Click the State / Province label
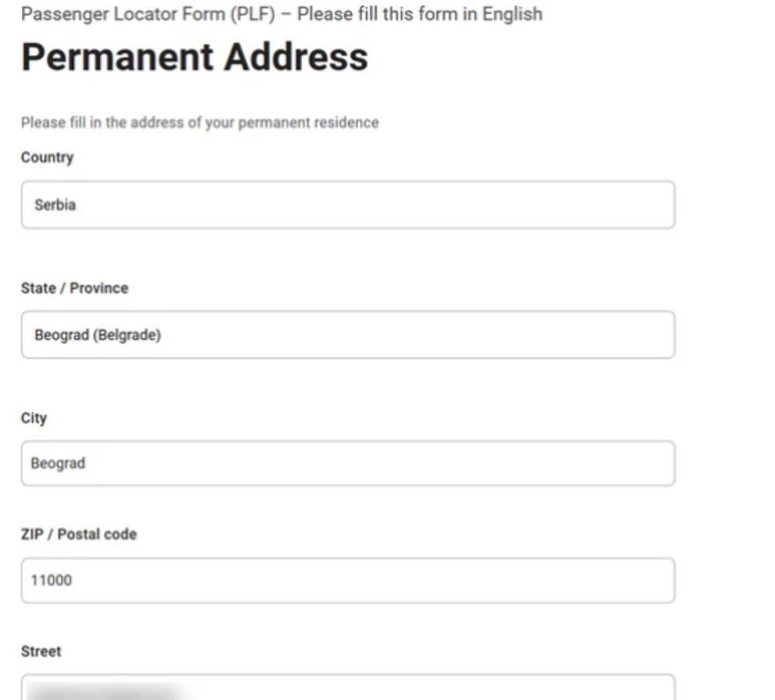This screenshot has width=775, height=700. tap(74, 288)
